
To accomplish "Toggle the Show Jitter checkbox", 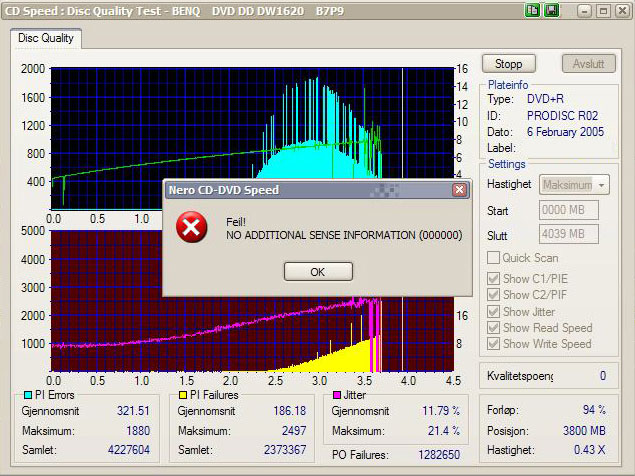I will [493, 312].
